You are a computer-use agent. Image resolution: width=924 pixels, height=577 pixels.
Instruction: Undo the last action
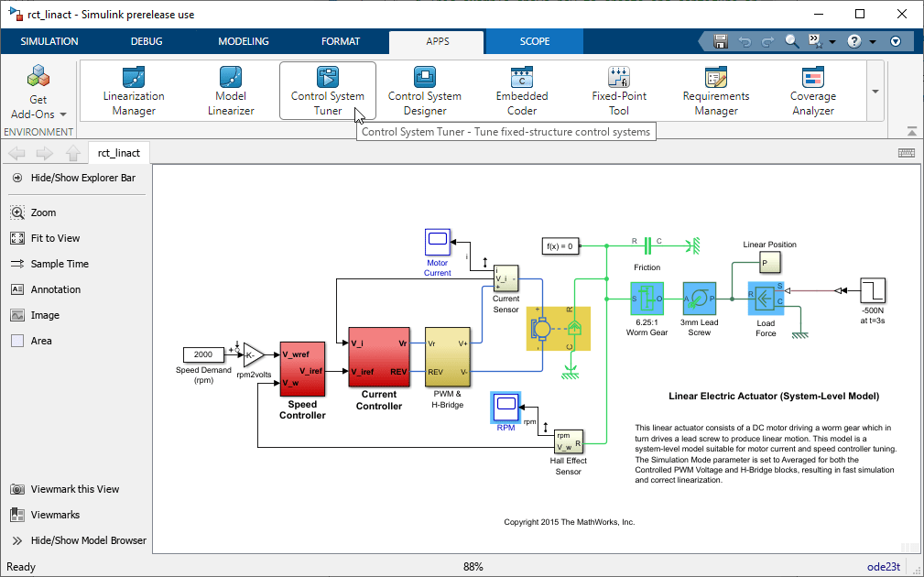tap(745, 41)
